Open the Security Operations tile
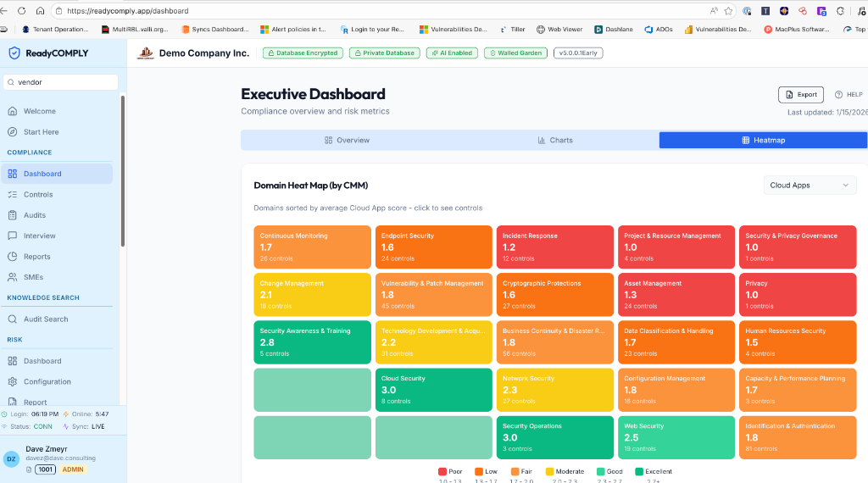This screenshot has width=868, height=483. click(x=554, y=437)
